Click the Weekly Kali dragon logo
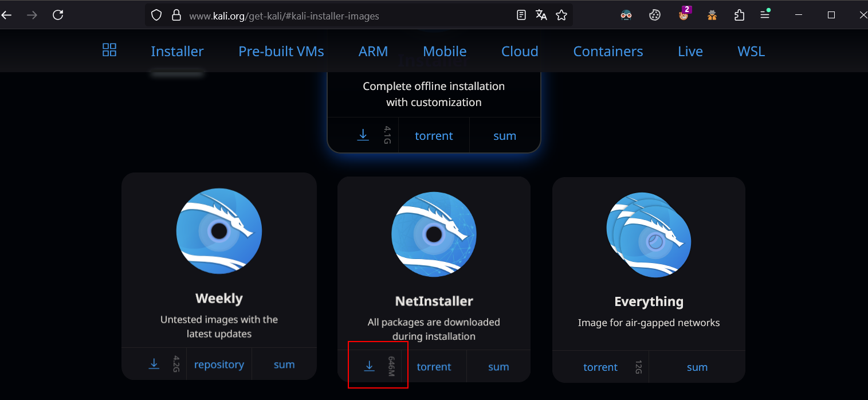Image resolution: width=868 pixels, height=400 pixels. click(x=219, y=231)
